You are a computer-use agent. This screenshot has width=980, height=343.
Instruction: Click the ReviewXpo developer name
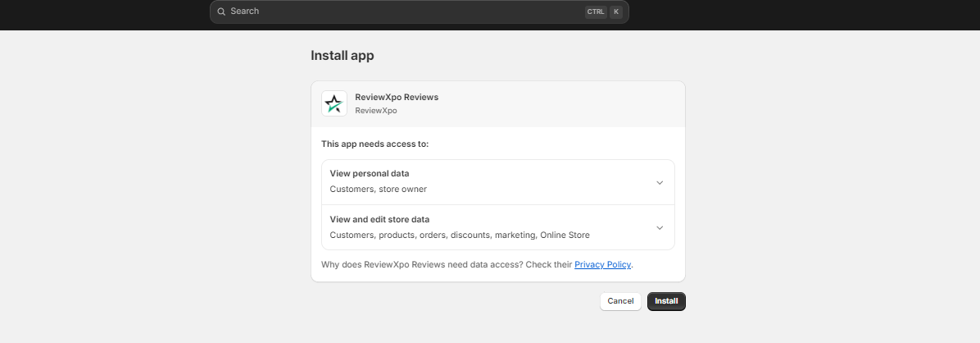pos(375,110)
